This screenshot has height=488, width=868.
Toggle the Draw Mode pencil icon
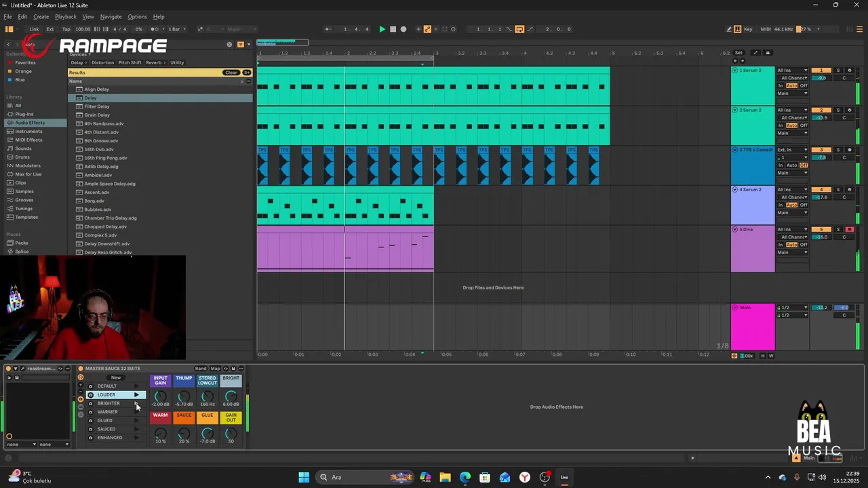729,29
